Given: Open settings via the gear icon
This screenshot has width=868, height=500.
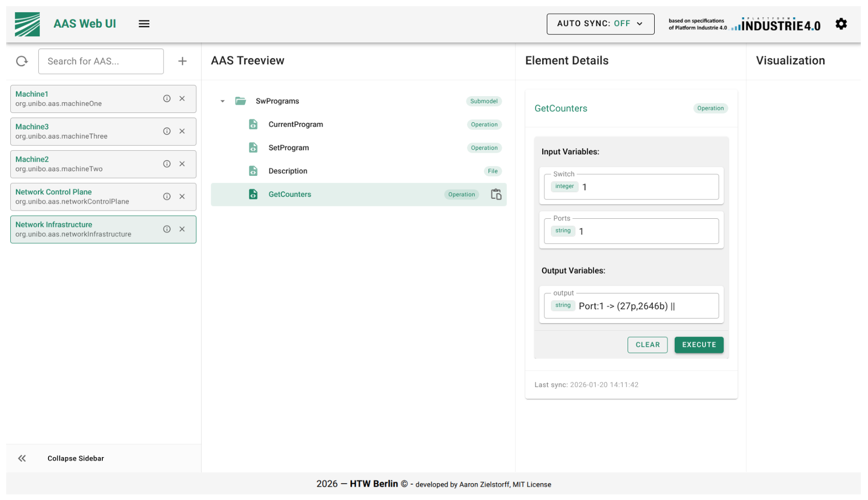Looking at the screenshot, I should tap(841, 24).
